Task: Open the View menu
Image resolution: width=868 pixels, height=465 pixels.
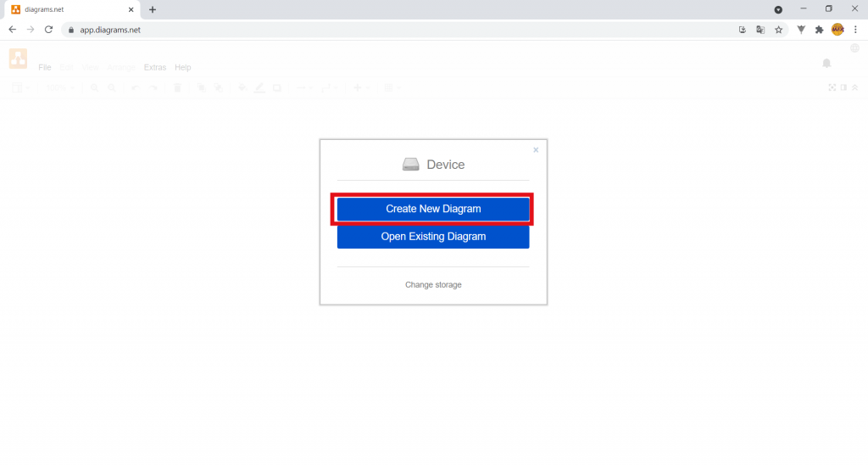Action: [90, 67]
